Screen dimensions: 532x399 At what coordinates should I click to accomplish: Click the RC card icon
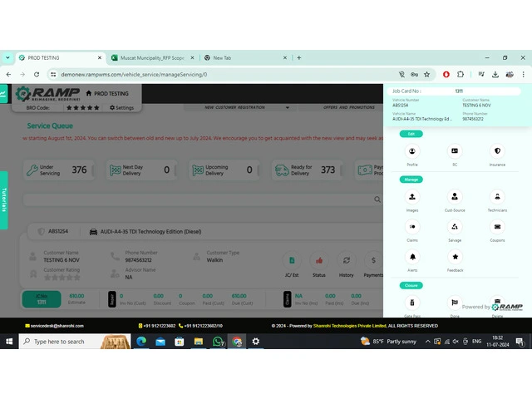[x=455, y=151]
